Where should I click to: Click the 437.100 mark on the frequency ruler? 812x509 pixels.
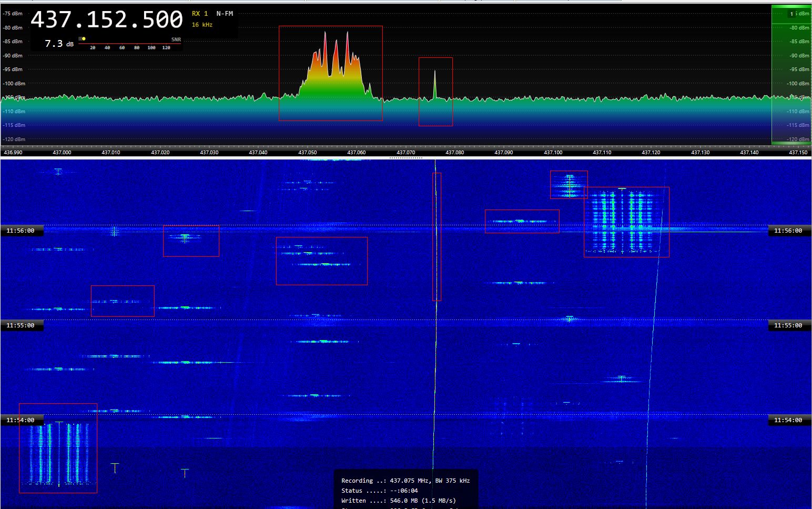click(x=553, y=152)
